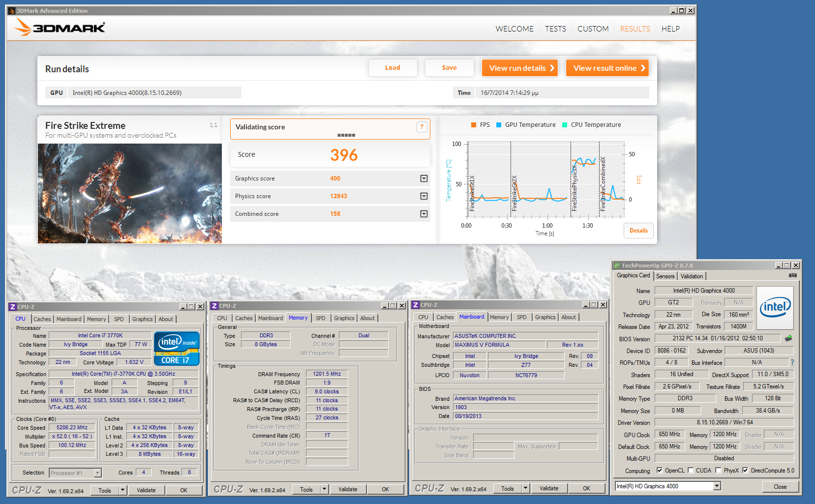Screen dimensions: 815x504
Task: Go to the TESTS section
Action: tap(555, 29)
